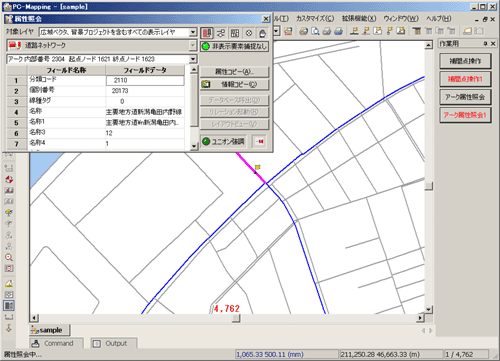This screenshot has height=361, width=500.
Task: Click the map horizontal scrollbar thumb
Action: click(236, 318)
